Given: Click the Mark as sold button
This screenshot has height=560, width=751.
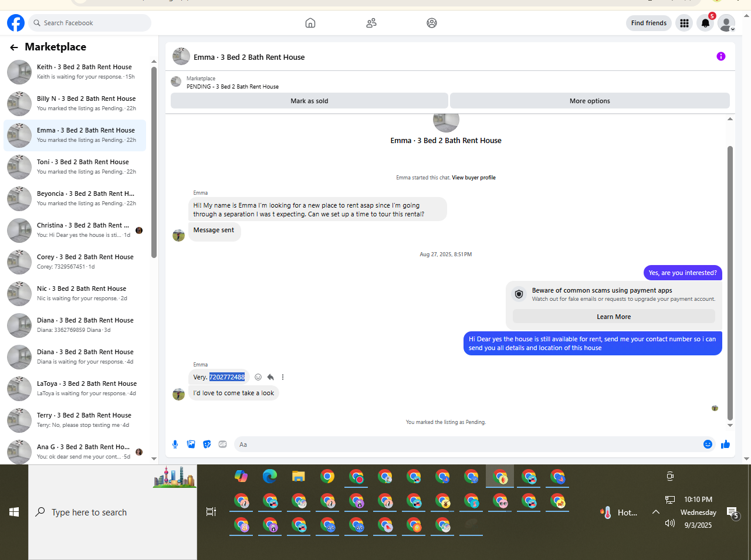Looking at the screenshot, I should click(309, 101).
